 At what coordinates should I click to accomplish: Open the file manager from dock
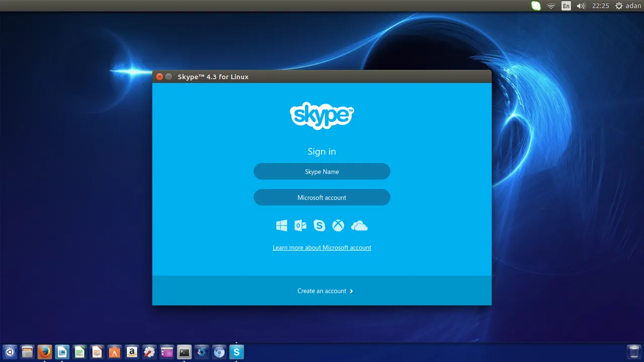[27, 352]
